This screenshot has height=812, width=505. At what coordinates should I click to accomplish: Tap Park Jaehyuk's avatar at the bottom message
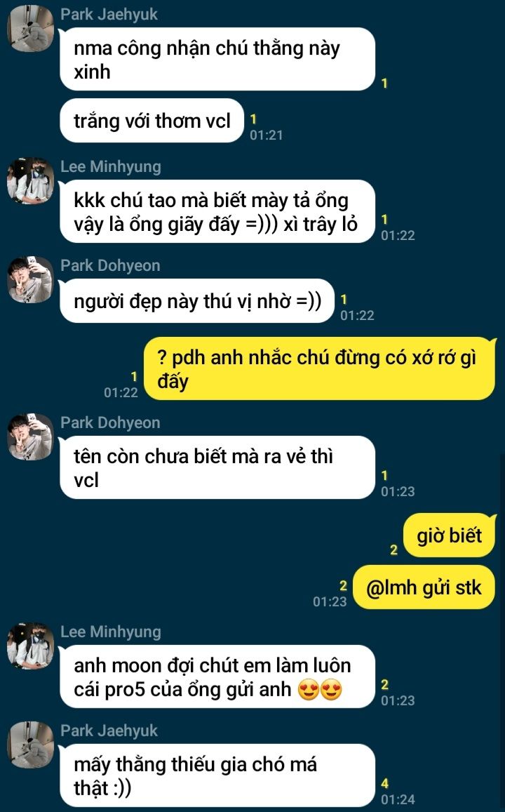click(x=30, y=745)
